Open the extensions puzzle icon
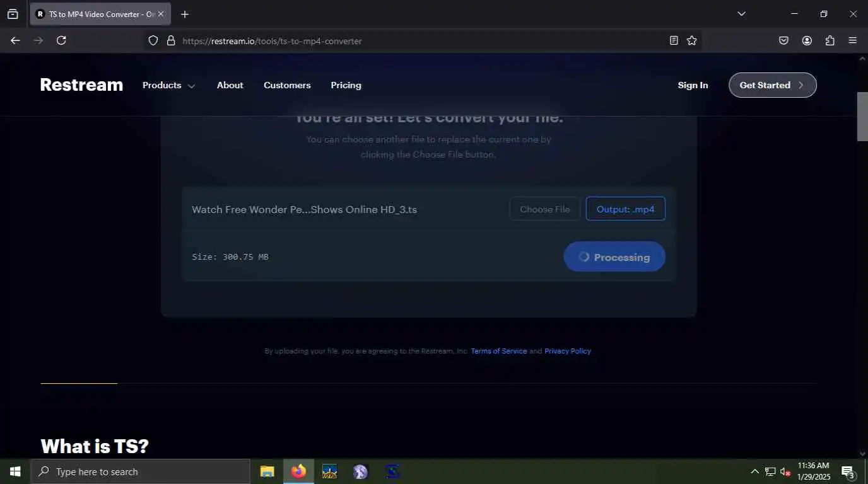This screenshot has width=868, height=484. click(830, 40)
